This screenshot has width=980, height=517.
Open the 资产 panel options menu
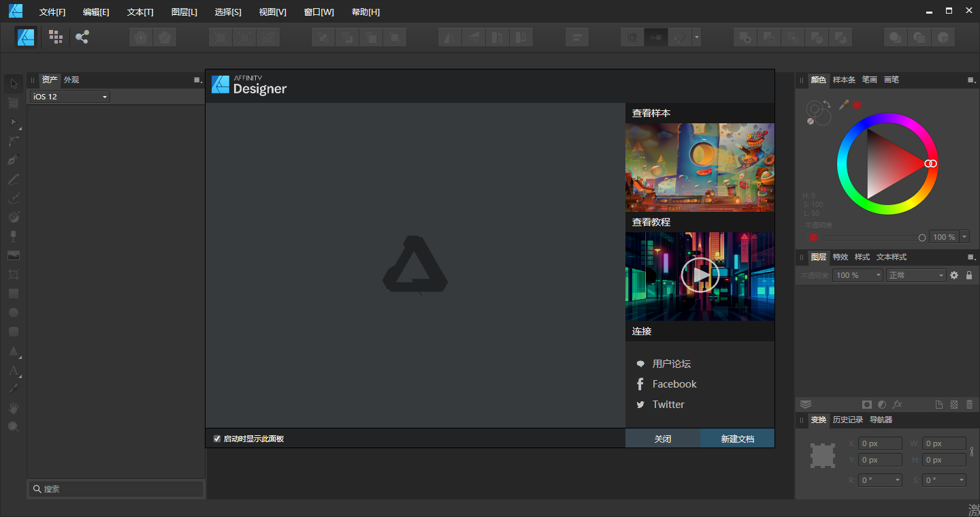point(198,80)
